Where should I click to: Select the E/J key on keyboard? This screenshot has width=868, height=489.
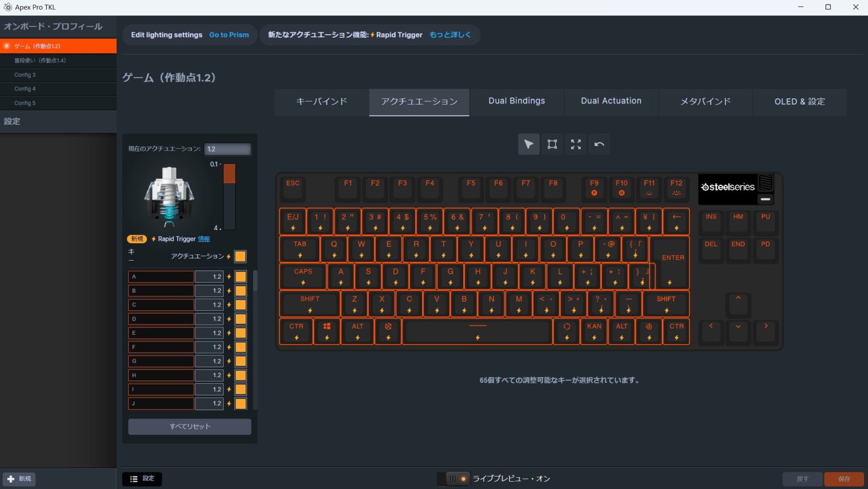click(293, 222)
